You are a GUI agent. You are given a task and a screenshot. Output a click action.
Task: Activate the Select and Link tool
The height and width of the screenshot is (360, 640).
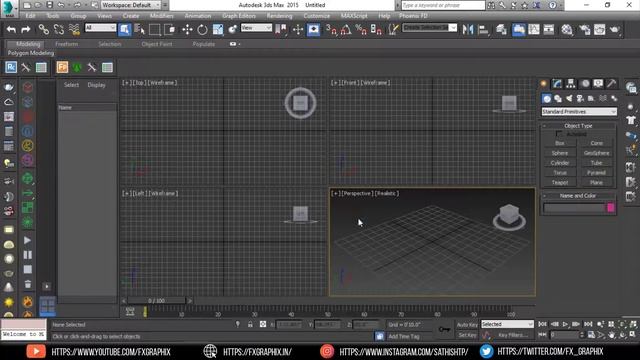(43, 29)
